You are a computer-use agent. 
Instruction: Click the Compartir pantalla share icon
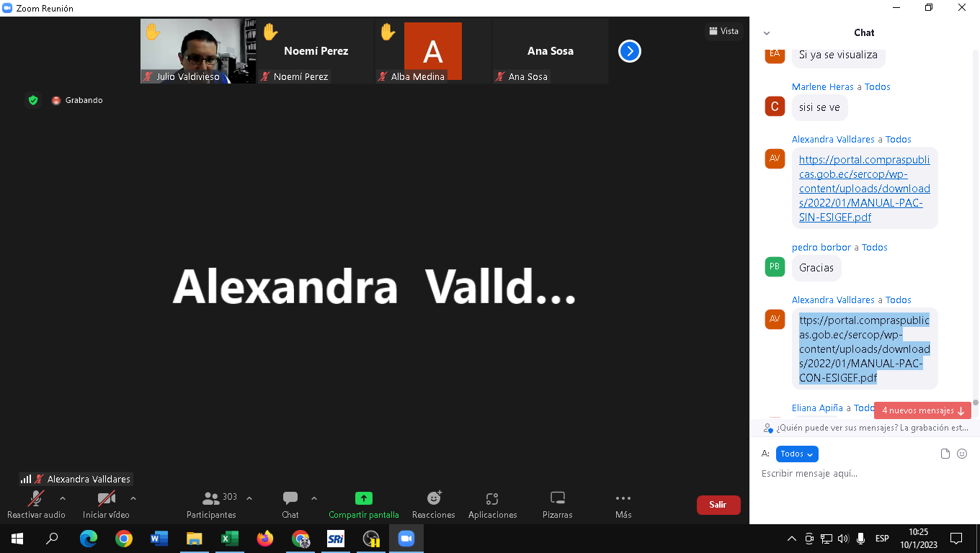pyautogui.click(x=363, y=498)
